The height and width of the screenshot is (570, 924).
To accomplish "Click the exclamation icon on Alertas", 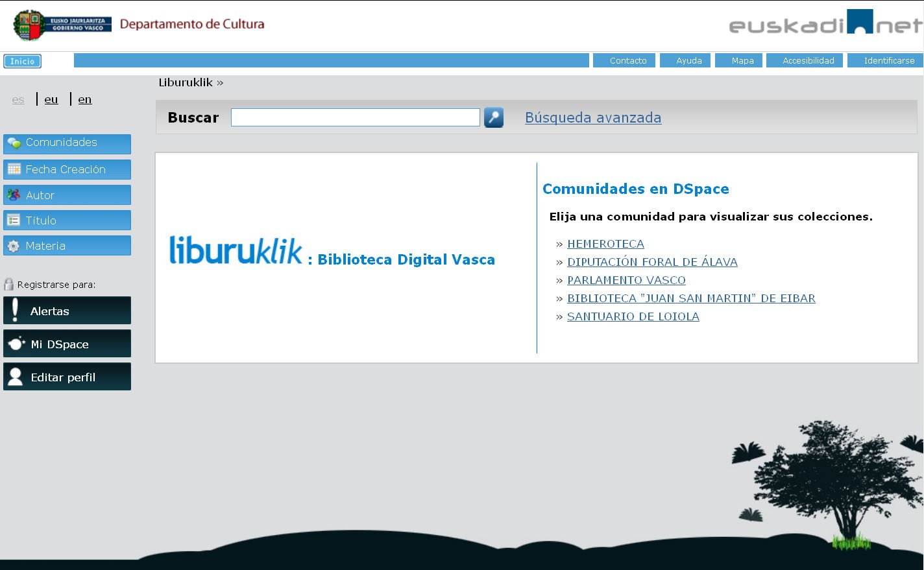I will coord(14,310).
